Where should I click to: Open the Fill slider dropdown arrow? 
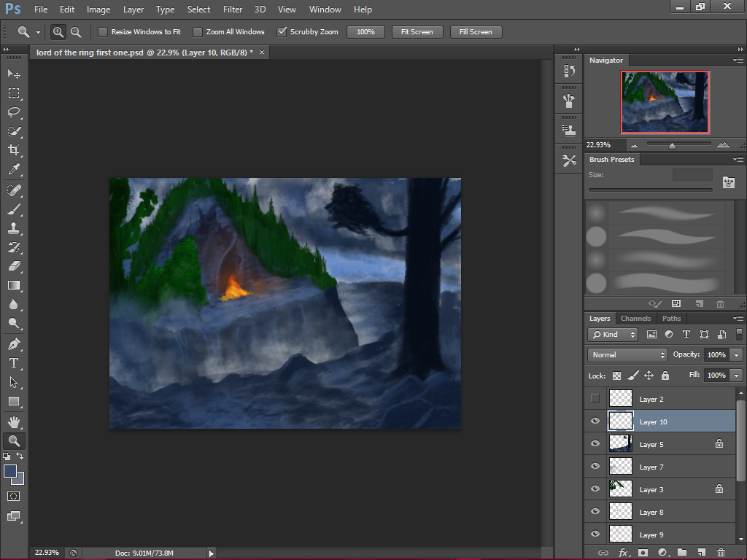pyautogui.click(x=737, y=376)
